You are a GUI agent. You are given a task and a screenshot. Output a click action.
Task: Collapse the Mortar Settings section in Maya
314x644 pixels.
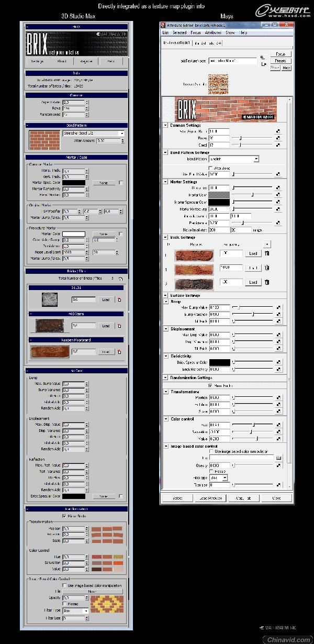[x=166, y=182]
